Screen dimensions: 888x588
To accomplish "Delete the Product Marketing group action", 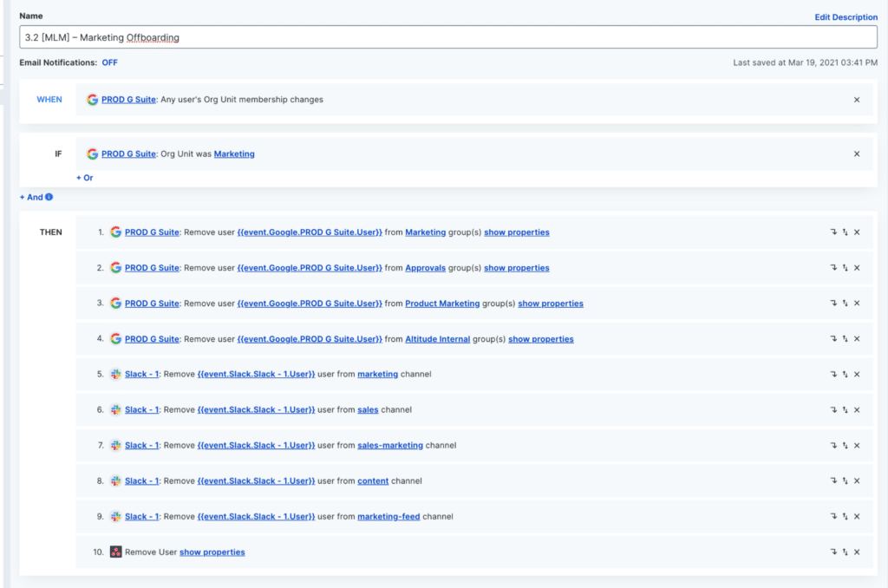I will tap(857, 303).
